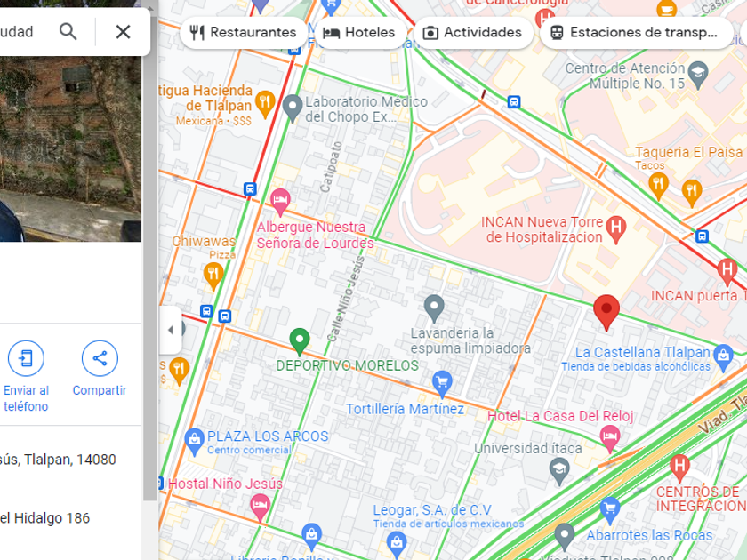Click the red selected location pin

click(x=606, y=312)
